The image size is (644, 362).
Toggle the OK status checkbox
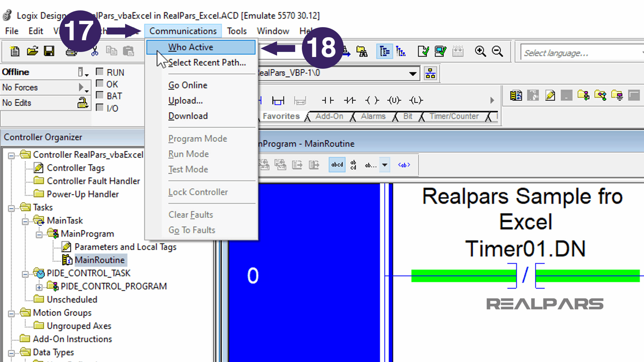point(99,83)
